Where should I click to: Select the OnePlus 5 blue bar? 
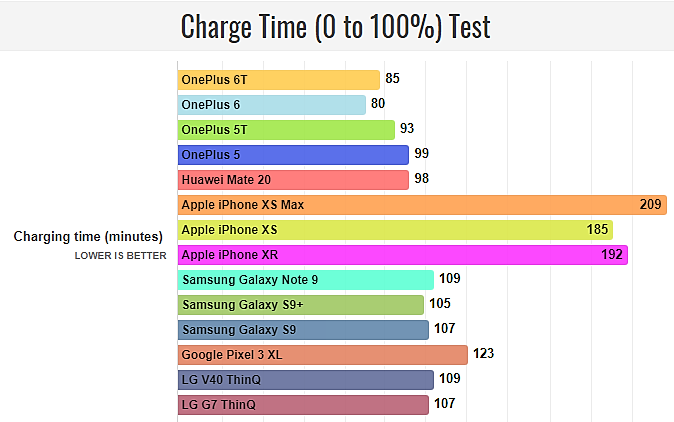pos(293,155)
